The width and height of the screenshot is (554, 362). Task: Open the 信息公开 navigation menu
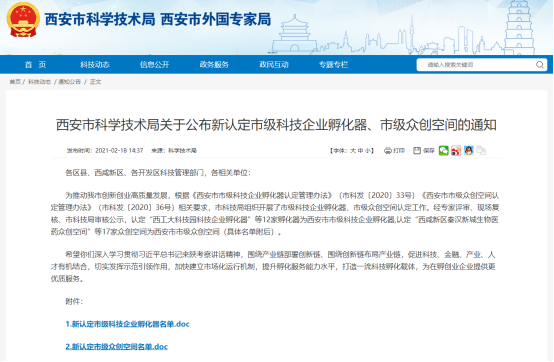pyautogui.click(x=154, y=65)
